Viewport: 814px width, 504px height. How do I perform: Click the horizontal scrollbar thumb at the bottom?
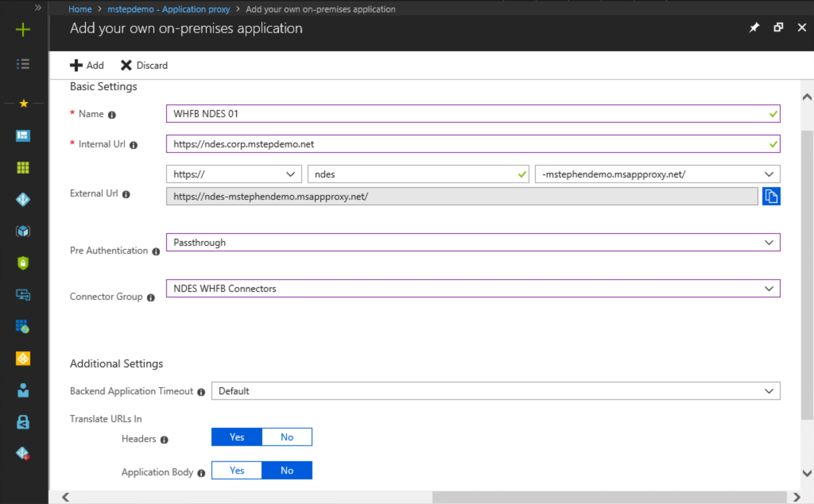click(x=609, y=497)
